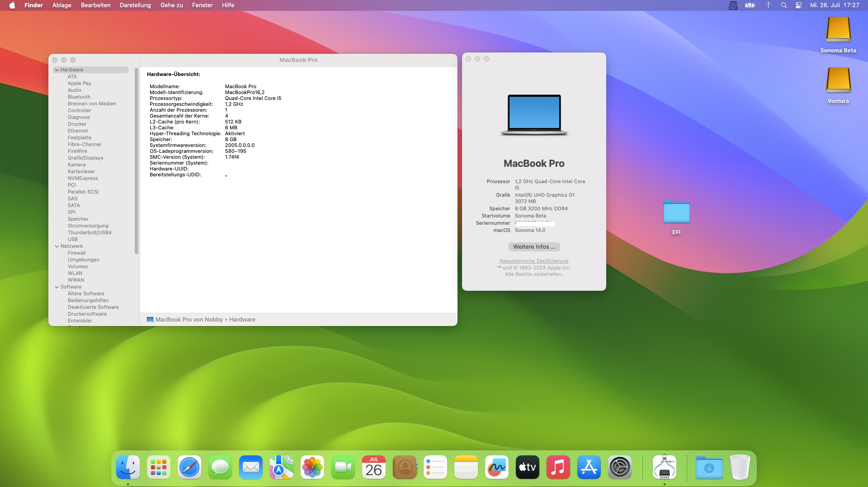868x487 pixels.
Task: Open Control Center in menu bar
Action: click(799, 5)
